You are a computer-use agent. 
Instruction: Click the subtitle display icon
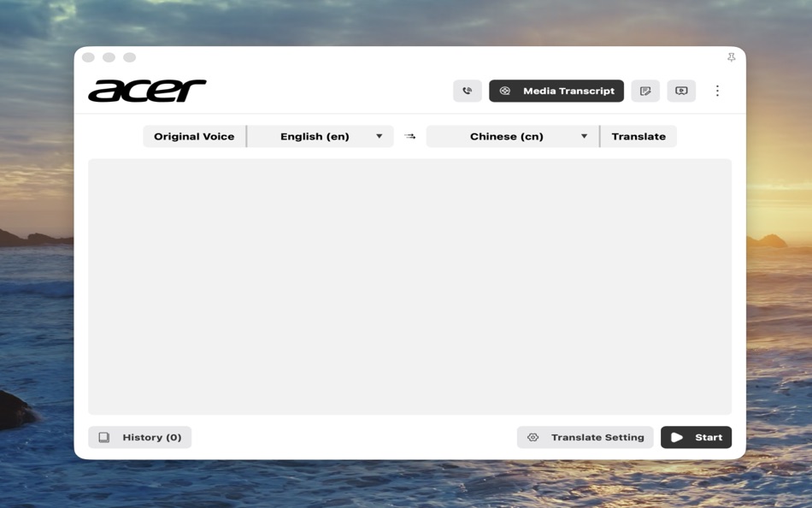[681, 91]
